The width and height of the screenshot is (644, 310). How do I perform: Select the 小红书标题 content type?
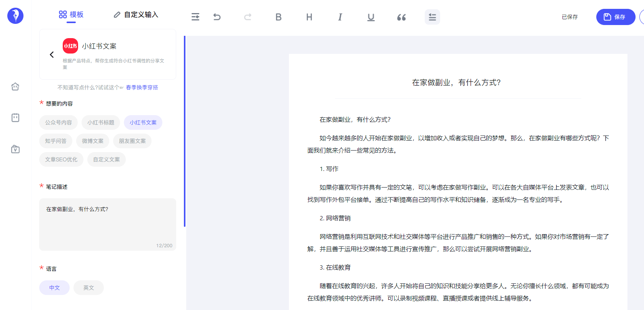[x=101, y=122]
